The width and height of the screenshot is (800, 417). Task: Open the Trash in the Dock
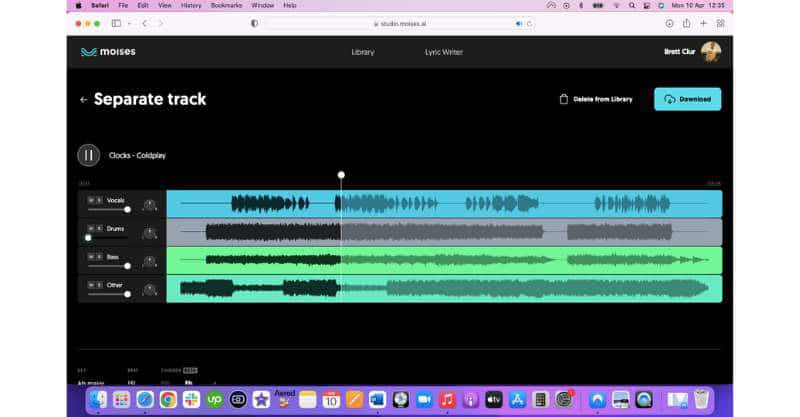pyautogui.click(x=702, y=399)
